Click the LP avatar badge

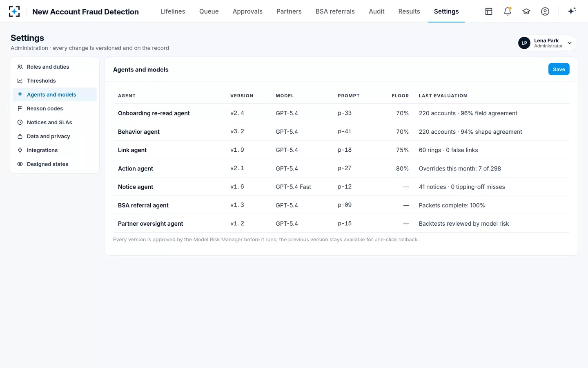pos(524,43)
